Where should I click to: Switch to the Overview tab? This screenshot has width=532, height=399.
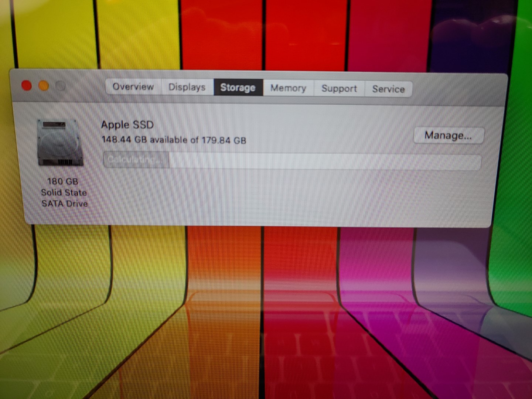tap(133, 87)
